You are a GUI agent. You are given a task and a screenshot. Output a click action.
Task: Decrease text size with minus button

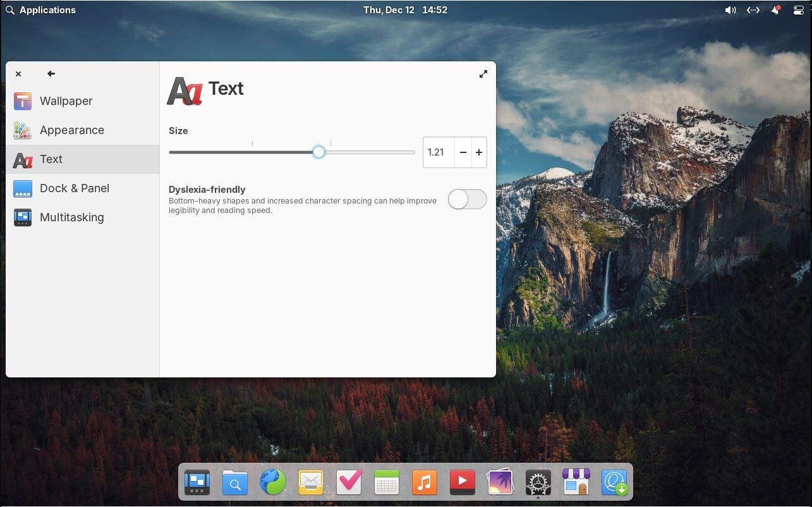[x=463, y=152]
